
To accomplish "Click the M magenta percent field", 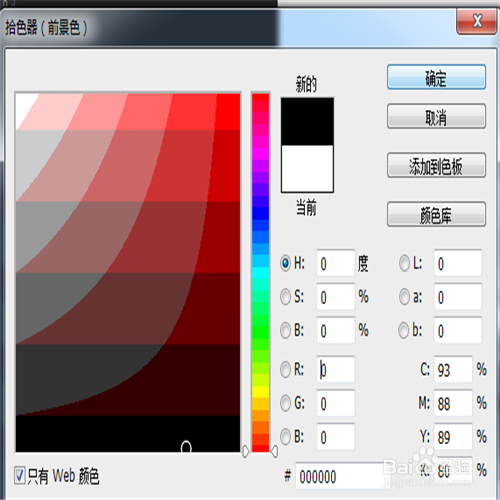I will tap(453, 403).
